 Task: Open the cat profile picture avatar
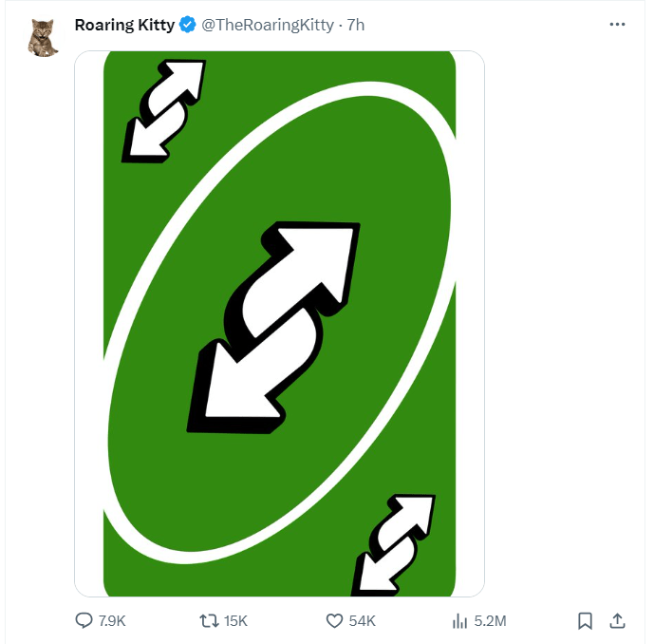coord(43,38)
